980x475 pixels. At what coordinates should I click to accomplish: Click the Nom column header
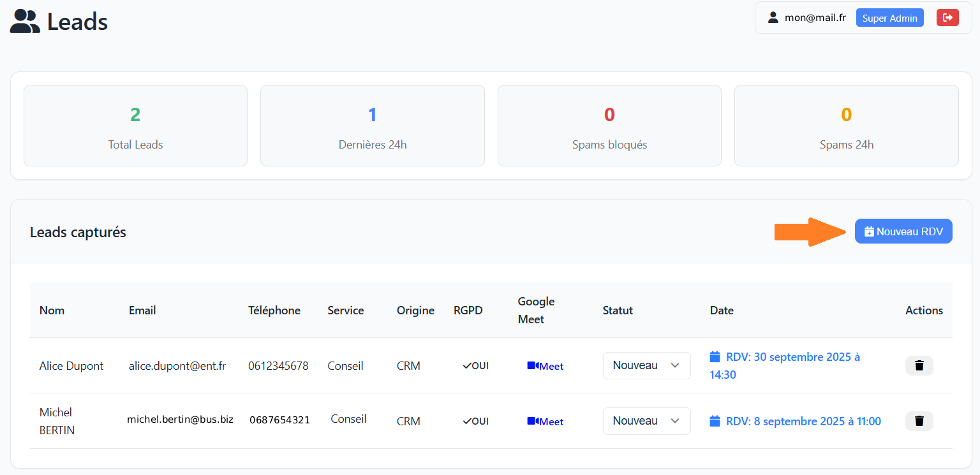[x=52, y=311]
